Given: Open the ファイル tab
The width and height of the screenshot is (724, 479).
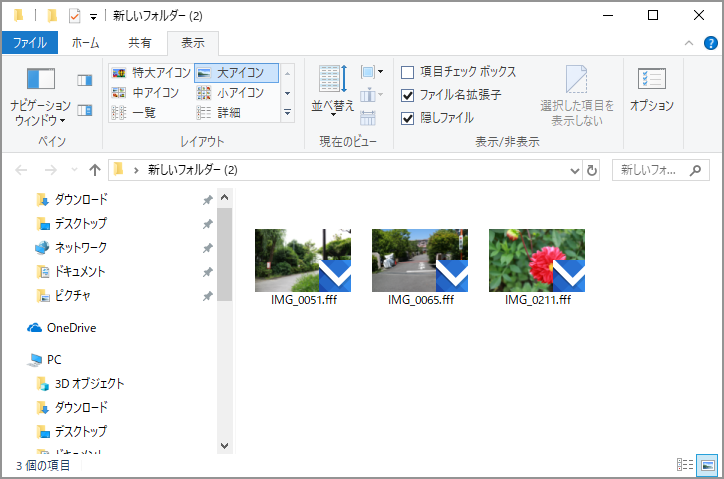Looking at the screenshot, I should coord(30,43).
